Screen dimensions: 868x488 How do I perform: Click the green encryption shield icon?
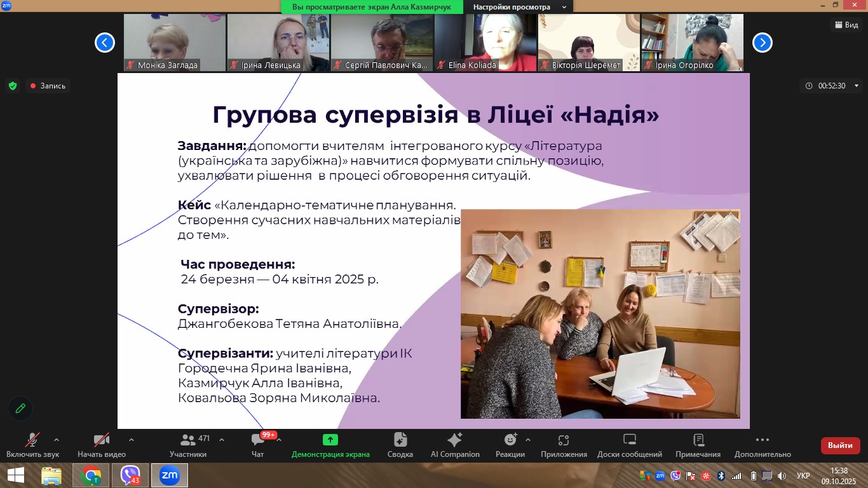(x=13, y=86)
